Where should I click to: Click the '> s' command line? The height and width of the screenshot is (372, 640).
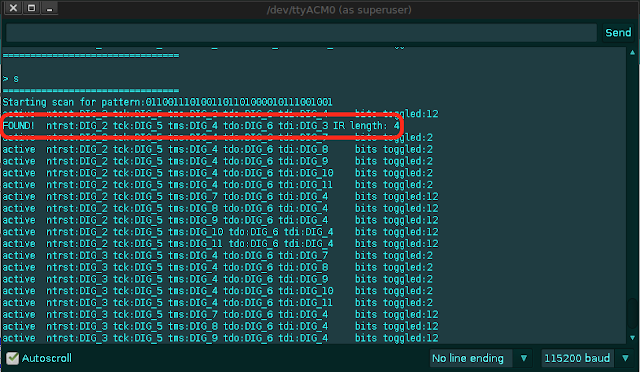[x=11, y=78]
